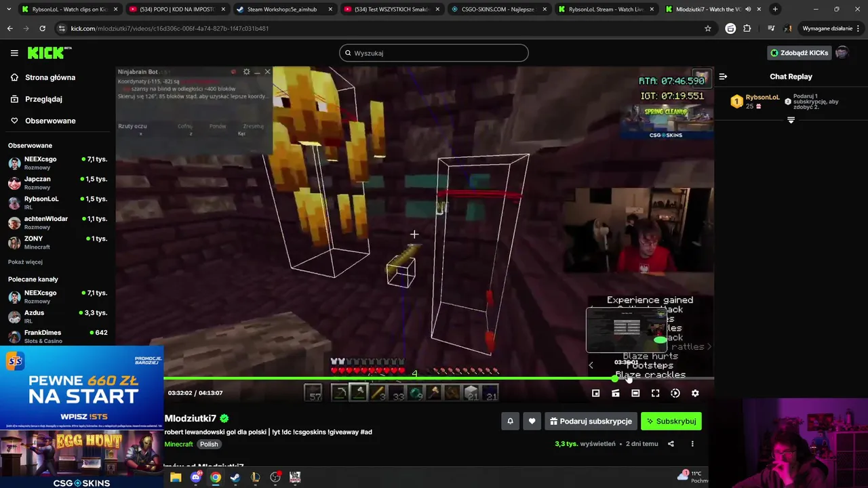
Task: Open achtenWlodar followed channel
Action: 58,222
